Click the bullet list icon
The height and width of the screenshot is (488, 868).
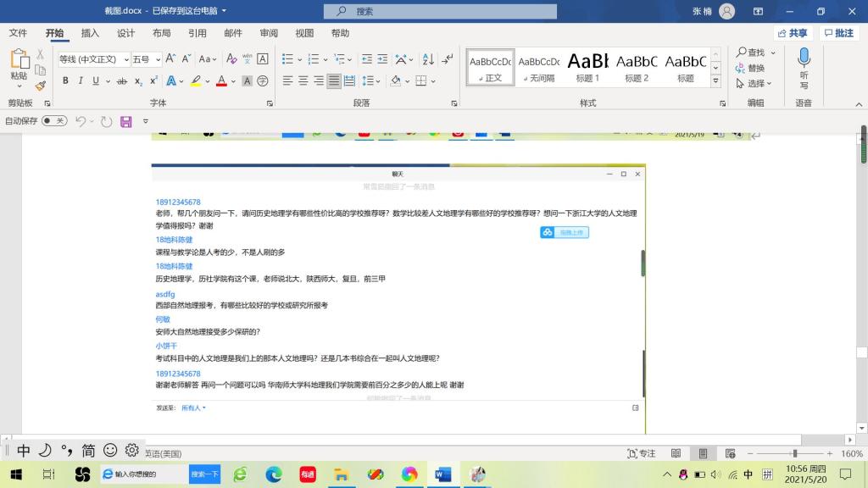[x=288, y=59]
